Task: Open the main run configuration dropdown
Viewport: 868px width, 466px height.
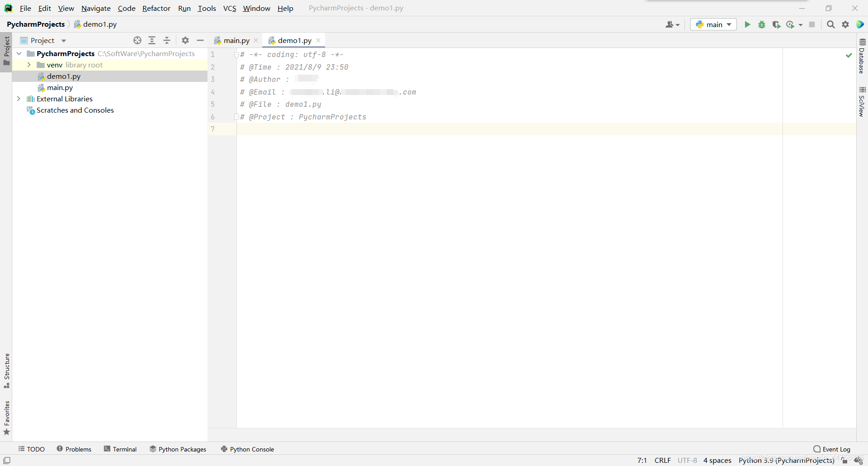Action: coord(713,24)
